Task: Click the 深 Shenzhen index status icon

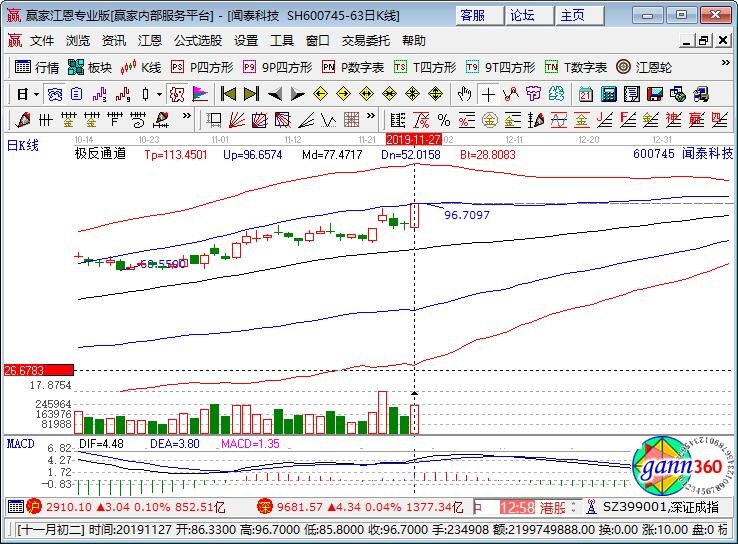Action: click(265, 507)
